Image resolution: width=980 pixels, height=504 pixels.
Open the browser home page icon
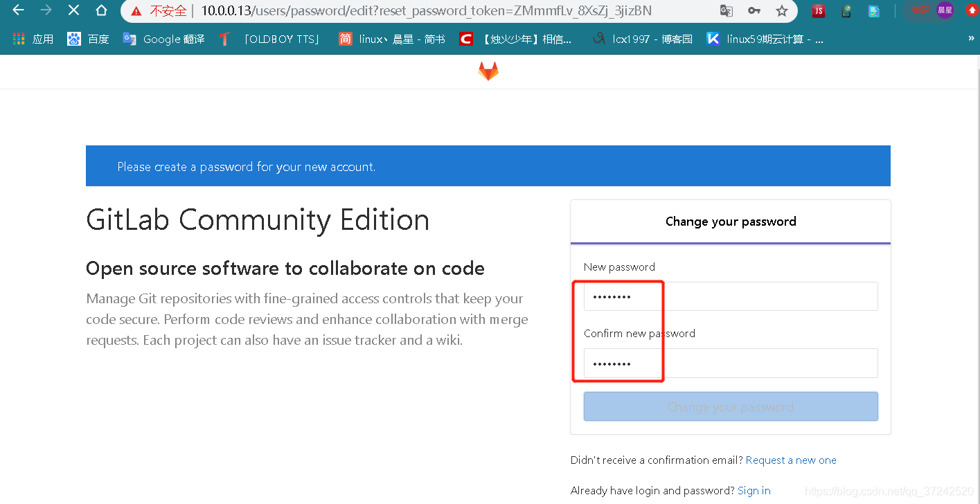101,10
